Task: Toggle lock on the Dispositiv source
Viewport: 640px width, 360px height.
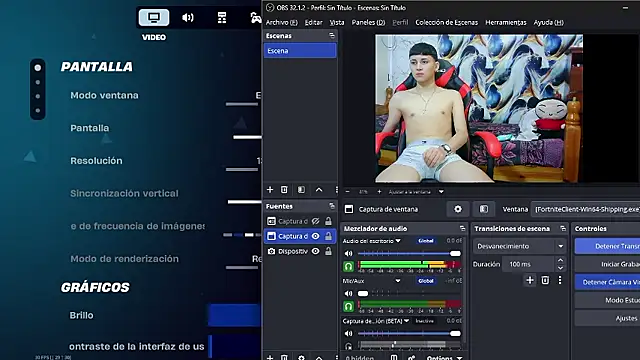Action: (x=328, y=251)
